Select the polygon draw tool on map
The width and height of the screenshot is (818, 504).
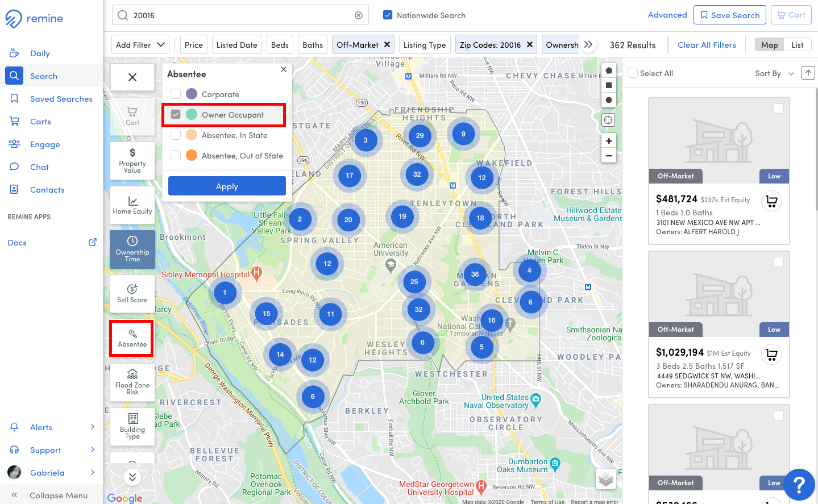[609, 71]
